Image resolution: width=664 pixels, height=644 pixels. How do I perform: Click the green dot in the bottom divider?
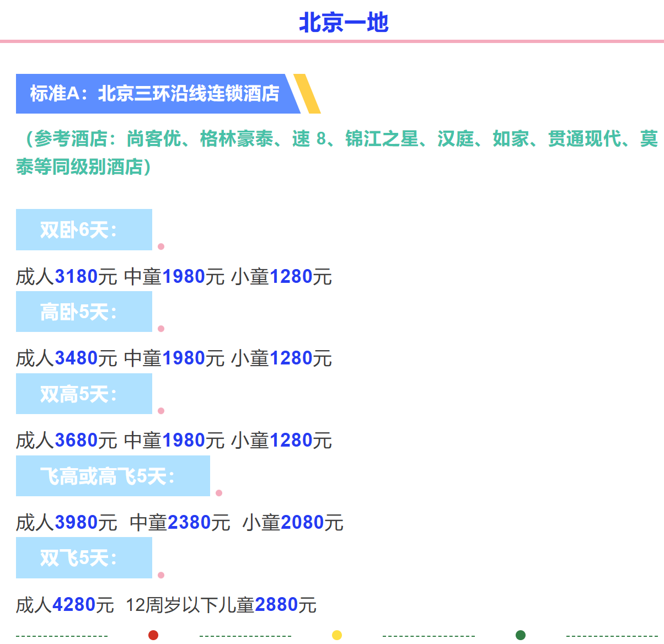520,635
